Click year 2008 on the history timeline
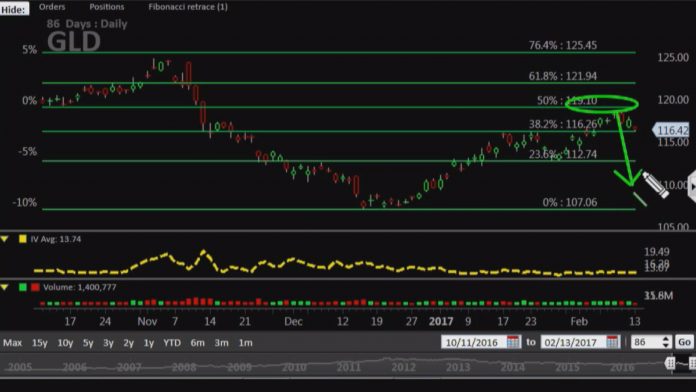696x392 pixels. point(184,367)
